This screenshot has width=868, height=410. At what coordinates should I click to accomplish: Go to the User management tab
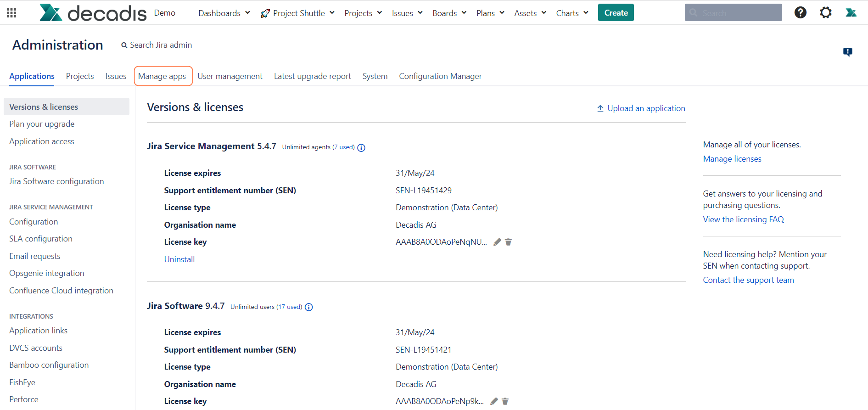pos(230,76)
